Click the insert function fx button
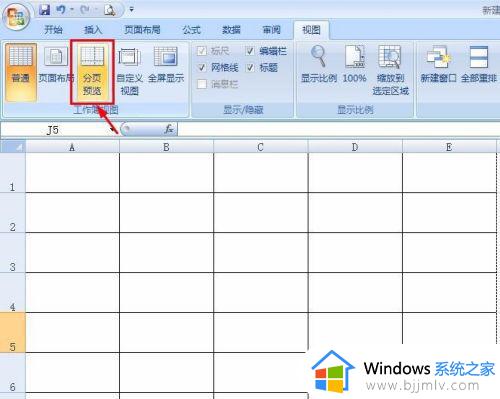 point(169,129)
